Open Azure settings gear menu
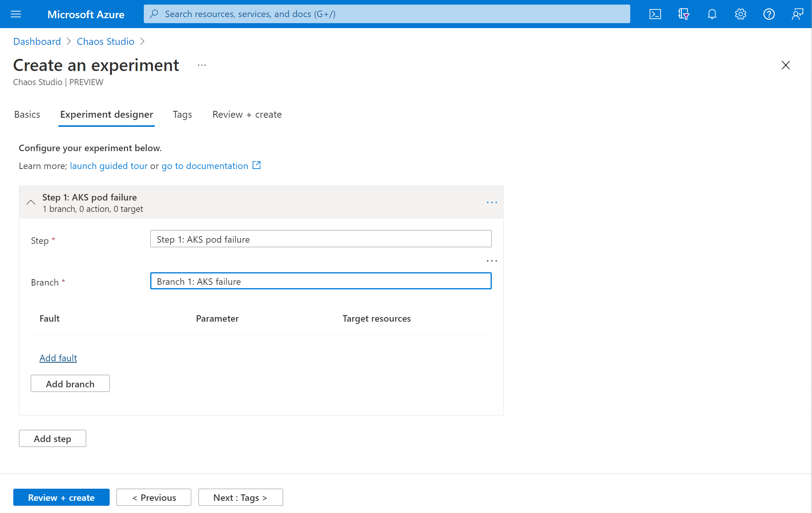812x513 pixels. tap(741, 14)
